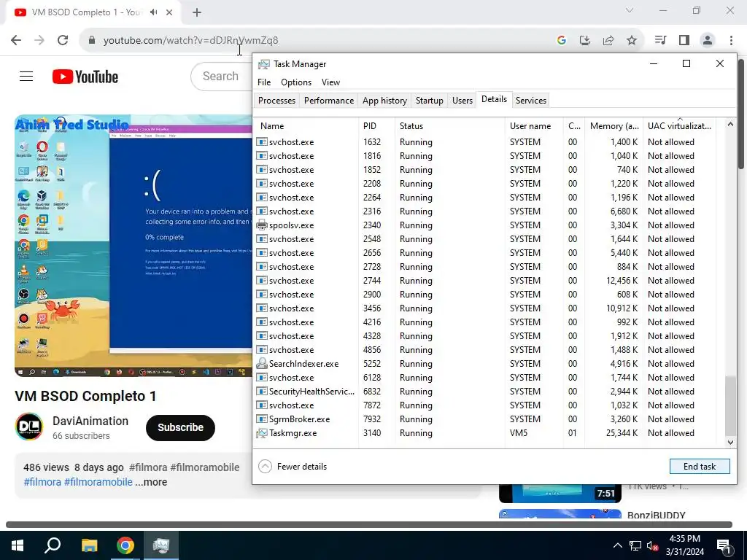Viewport: 747px width, 560px height.
Task: Select SearchIndexer.exe process row
Action: [x=484, y=364]
